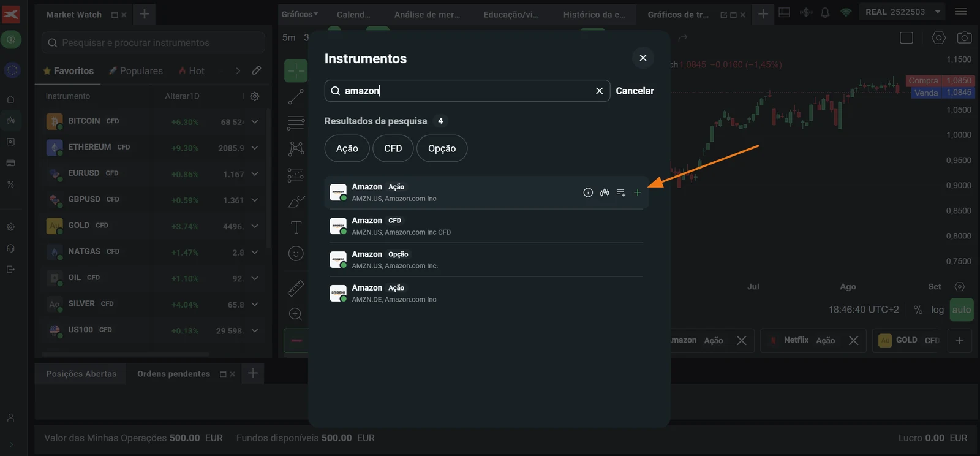Screen dimensions: 980x456
Task: Switch to Favoritos tab
Action: pos(68,71)
